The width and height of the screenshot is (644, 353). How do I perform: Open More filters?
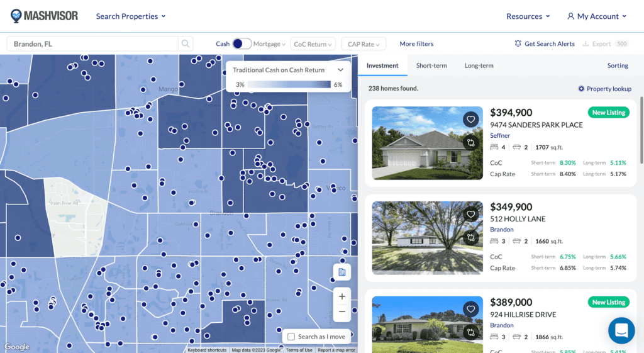coord(416,43)
